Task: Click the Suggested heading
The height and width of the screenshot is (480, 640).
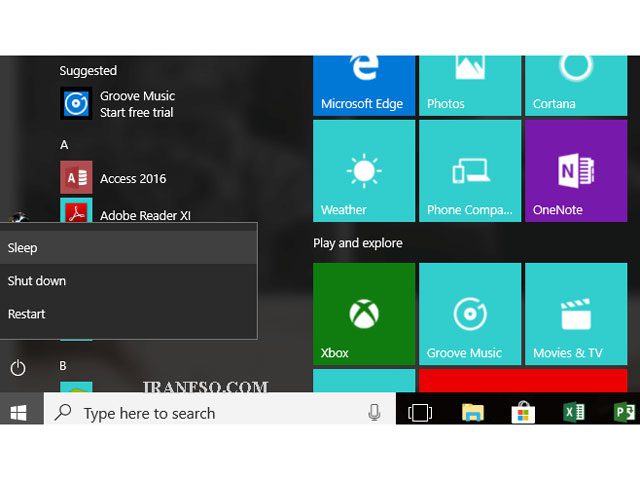Action: 88,71
